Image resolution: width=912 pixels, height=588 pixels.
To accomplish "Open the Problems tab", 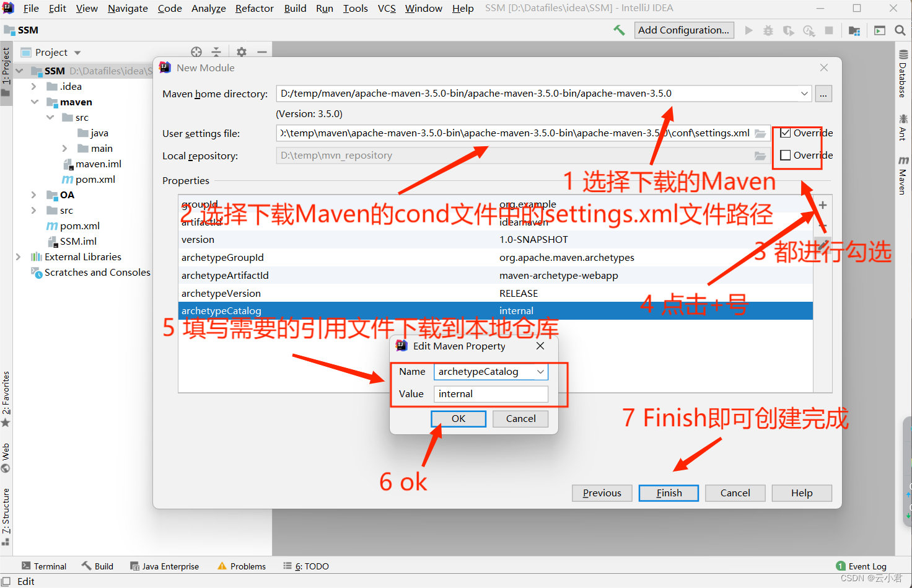I will tap(242, 566).
